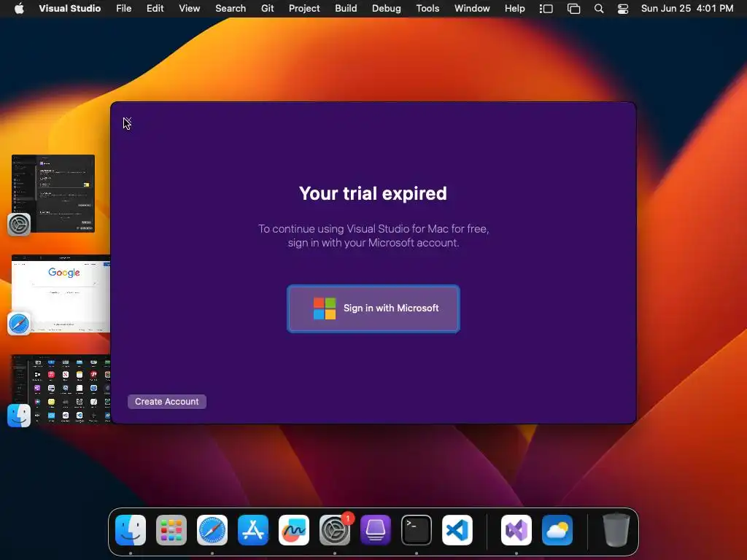Image resolution: width=747 pixels, height=560 pixels.
Task: Open the Help menu
Action: [x=514, y=8]
